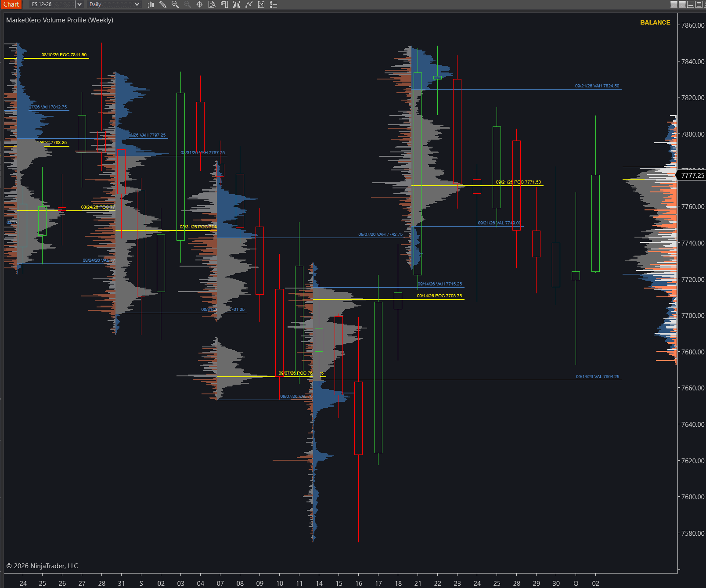
Task: Activate the zoom in magnifier
Action: [x=175, y=4]
